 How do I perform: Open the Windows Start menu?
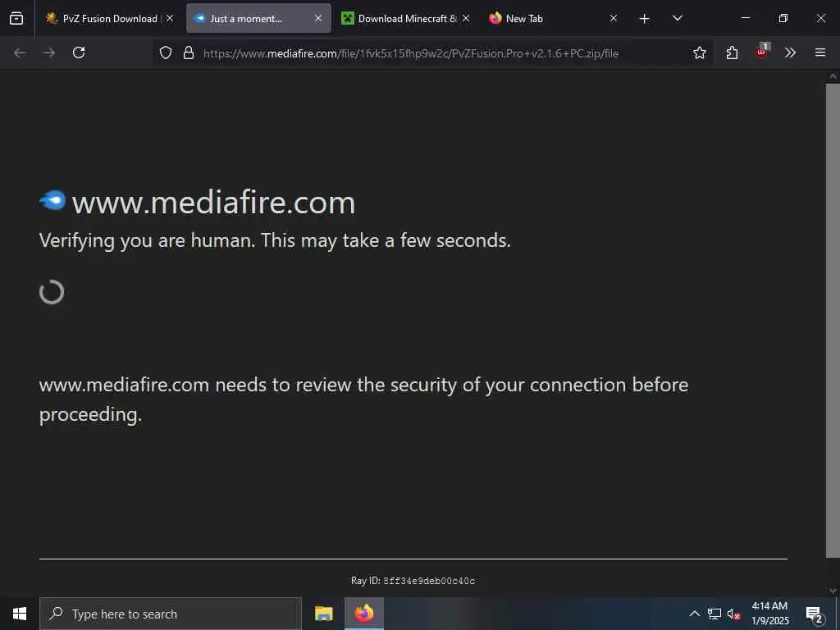(x=20, y=614)
